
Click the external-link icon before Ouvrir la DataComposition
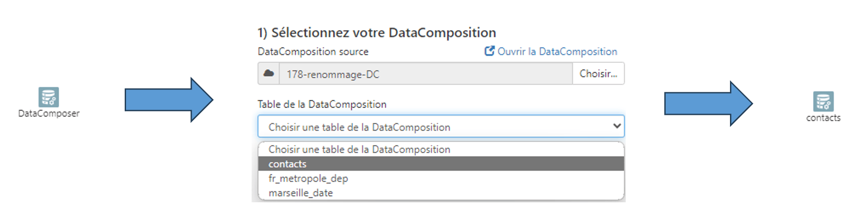(489, 51)
